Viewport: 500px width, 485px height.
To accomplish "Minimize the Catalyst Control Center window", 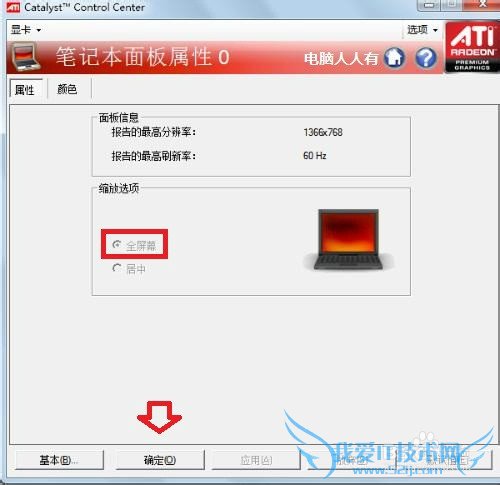I will tap(430, 5).
